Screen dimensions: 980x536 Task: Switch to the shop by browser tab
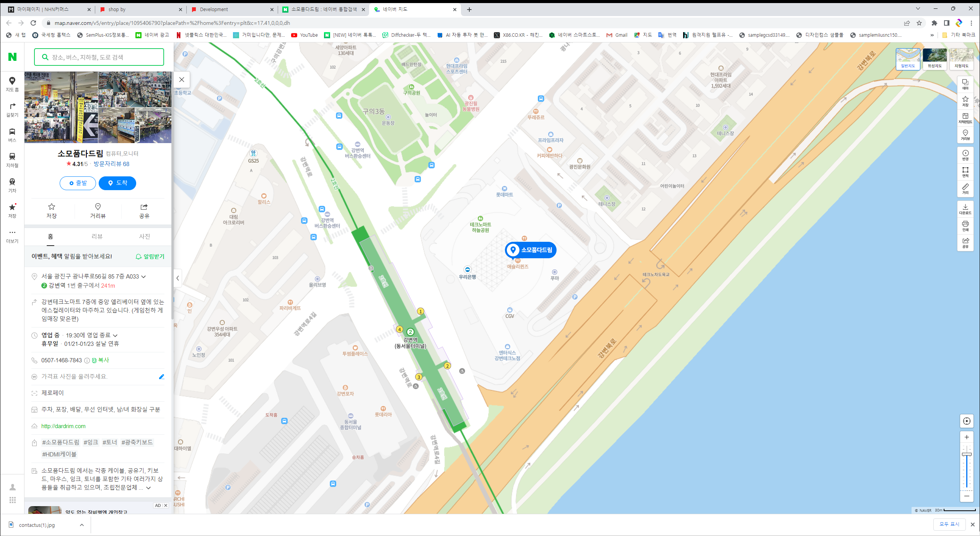coord(141,9)
